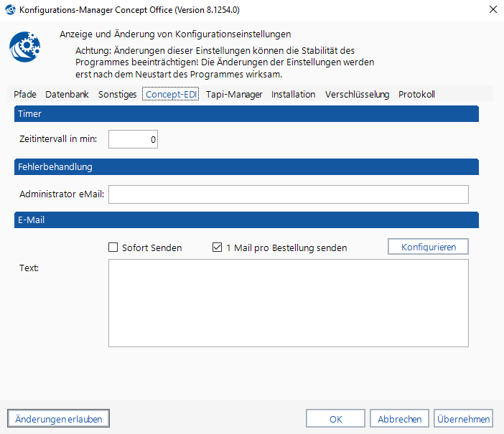504x434 pixels.
Task: Switch to the Protokoll tab
Action: (416, 94)
